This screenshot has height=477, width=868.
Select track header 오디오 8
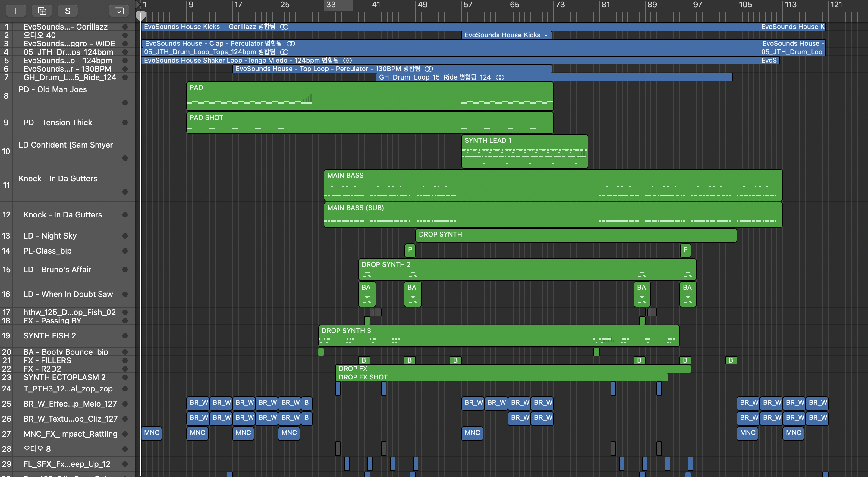pyautogui.click(x=68, y=449)
